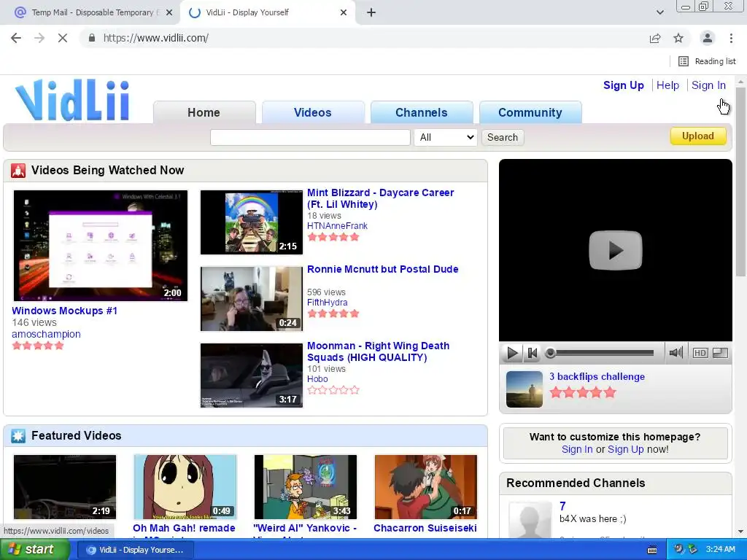The height and width of the screenshot is (560, 747).
Task: Toggle the player size icon
Action: pyautogui.click(x=720, y=353)
